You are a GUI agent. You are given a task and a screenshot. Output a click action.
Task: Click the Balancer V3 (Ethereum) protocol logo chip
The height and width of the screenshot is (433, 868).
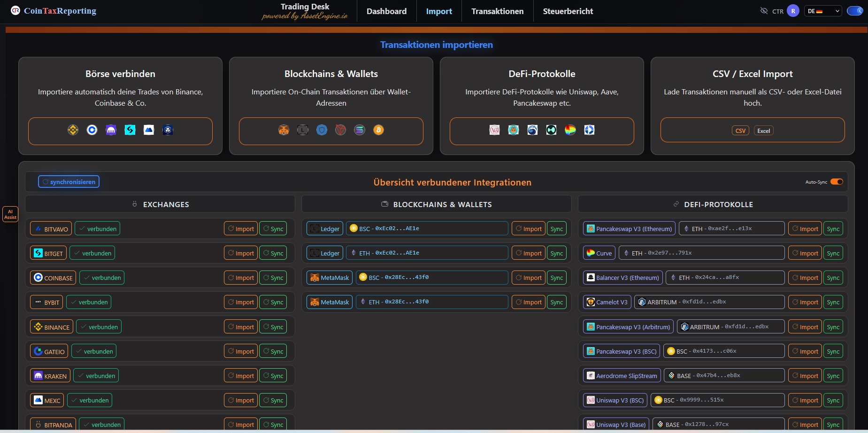tap(623, 278)
